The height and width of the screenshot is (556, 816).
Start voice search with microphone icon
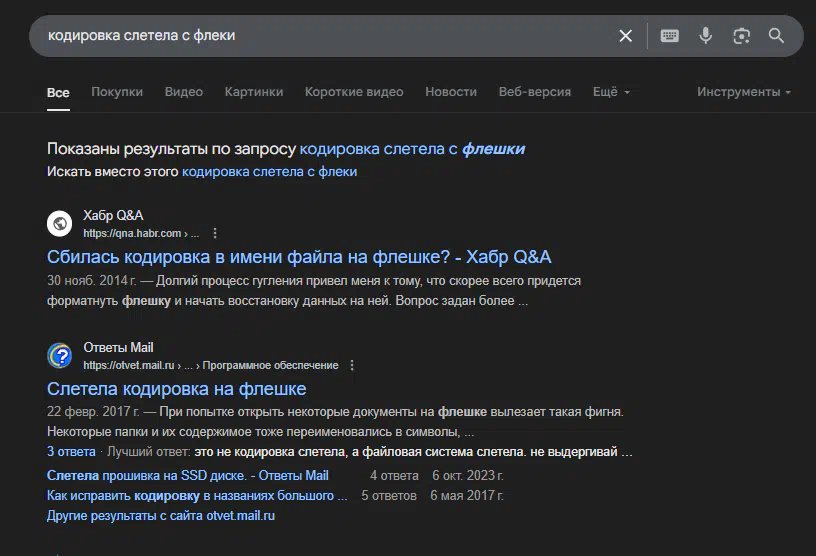coord(706,36)
